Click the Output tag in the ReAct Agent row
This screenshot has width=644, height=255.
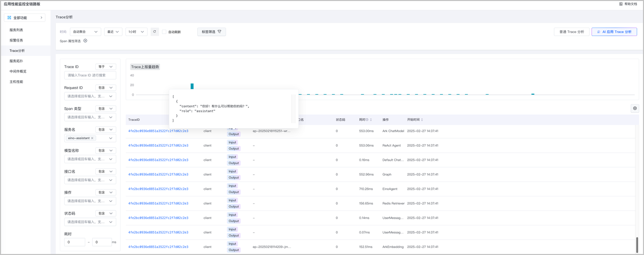click(x=234, y=149)
